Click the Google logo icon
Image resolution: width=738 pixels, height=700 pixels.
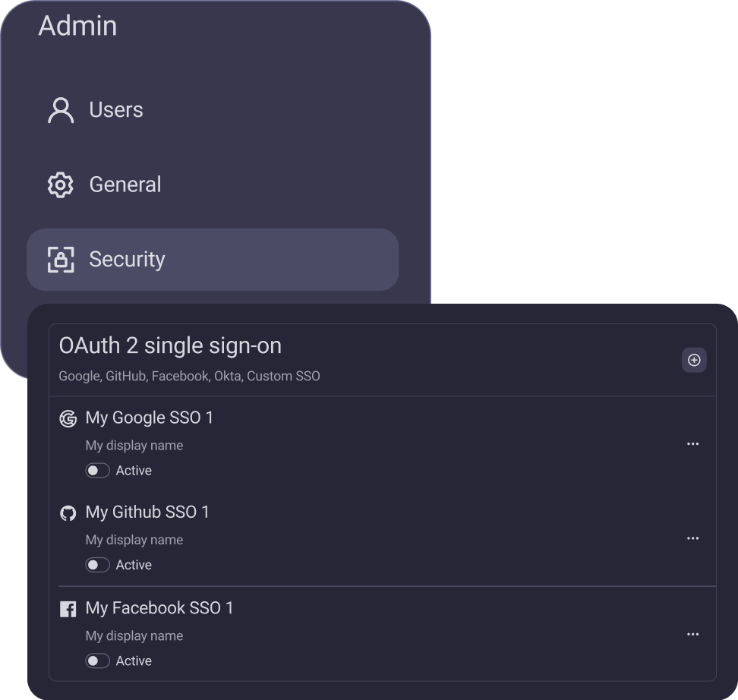[68, 418]
